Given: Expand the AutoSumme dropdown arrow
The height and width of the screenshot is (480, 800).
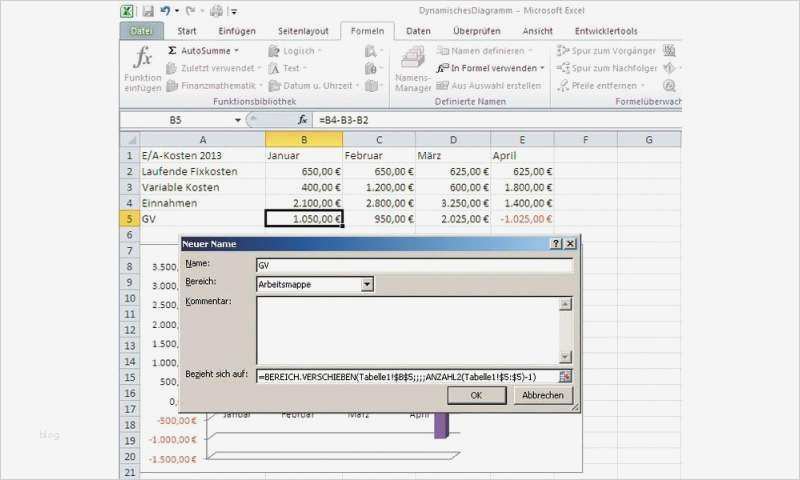Looking at the screenshot, I should tap(236, 51).
